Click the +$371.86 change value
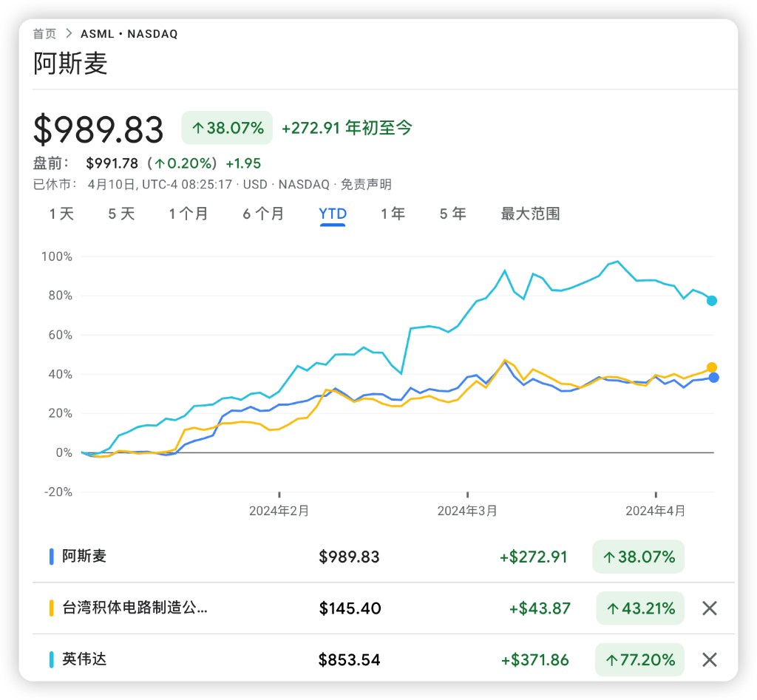 [535, 660]
